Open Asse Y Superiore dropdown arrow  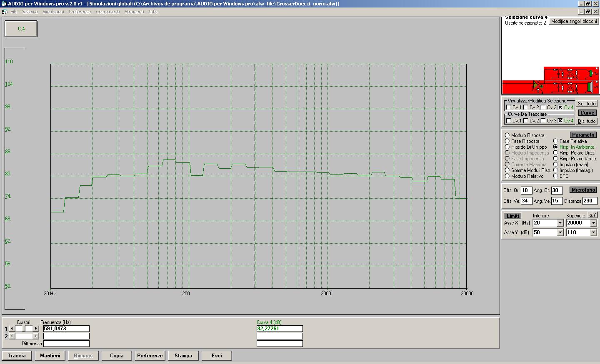click(593, 232)
